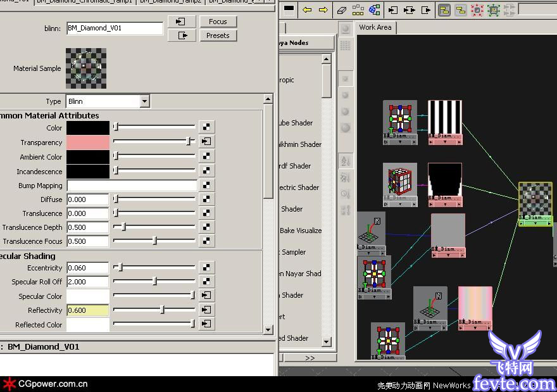Image resolution: width=557 pixels, height=392 pixels.
Task: Click the map button on the Diffuse row
Action: [206, 199]
